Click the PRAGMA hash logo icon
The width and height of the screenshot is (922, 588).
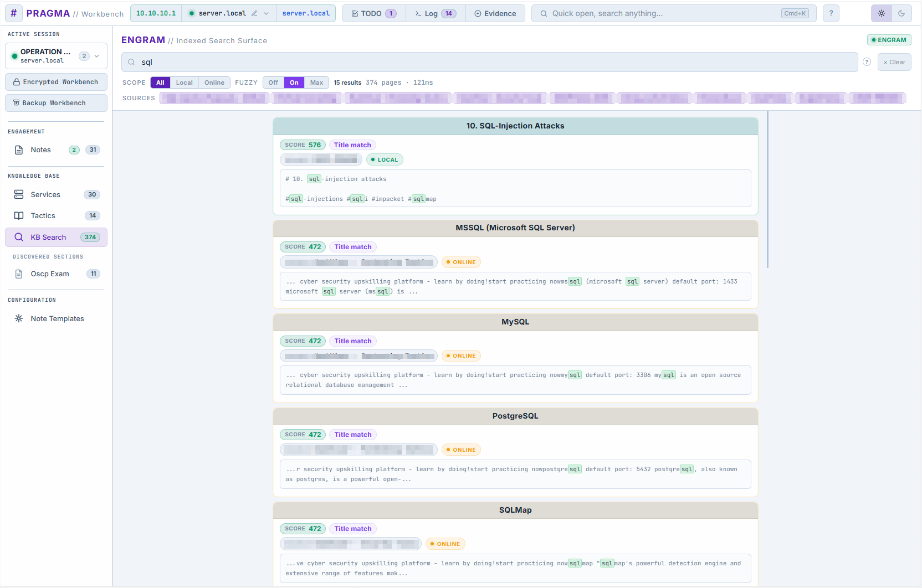click(13, 13)
